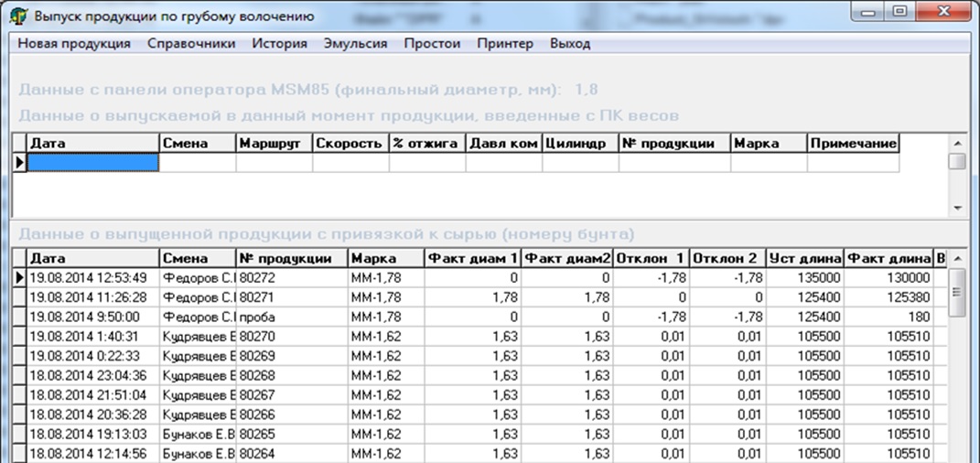The width and height of the screenshot is (980, 463).
Task: Select the product number cell 80270
Action: pos(292,336)
